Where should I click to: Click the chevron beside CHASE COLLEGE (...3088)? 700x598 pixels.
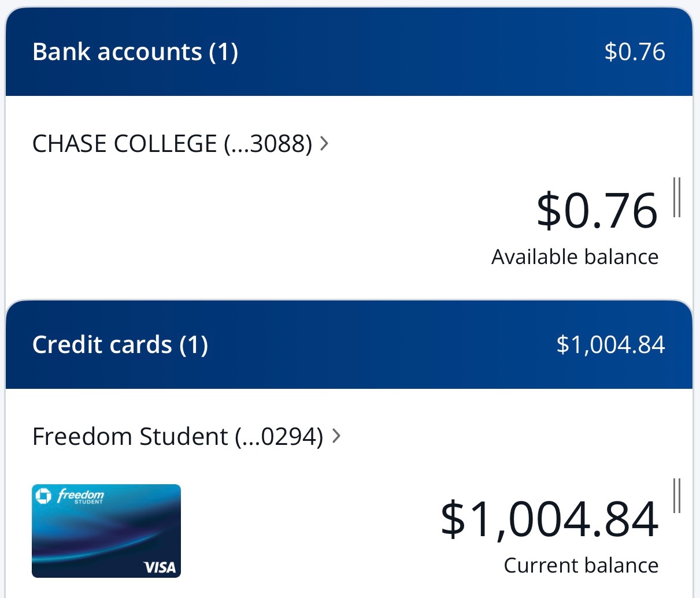[324, 143]
